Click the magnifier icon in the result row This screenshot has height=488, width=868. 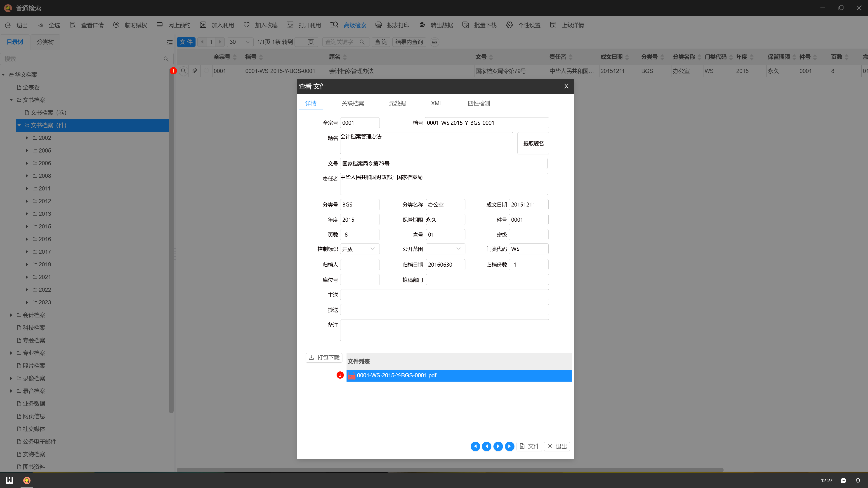click(183, 71)
